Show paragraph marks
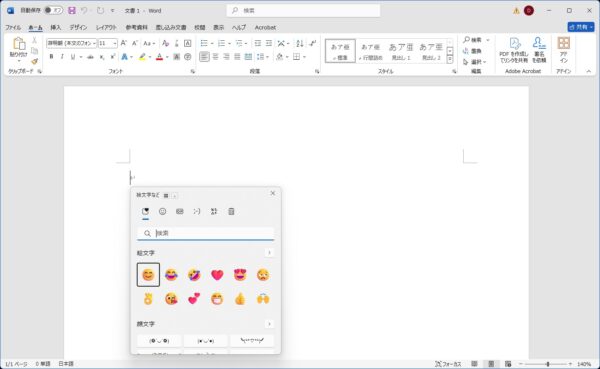The height and width of the screenshot is (369, 600). pos(313,43)
